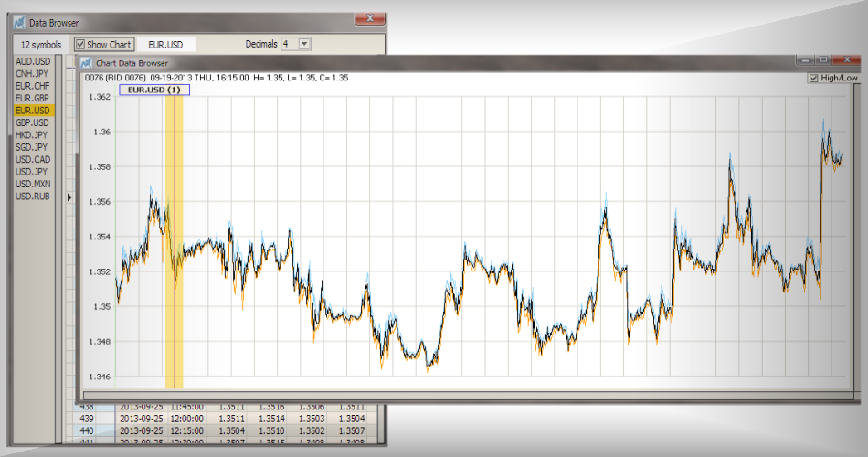
Task: Pick USD.JPY in the symbols list
Action: coord(32,172)
